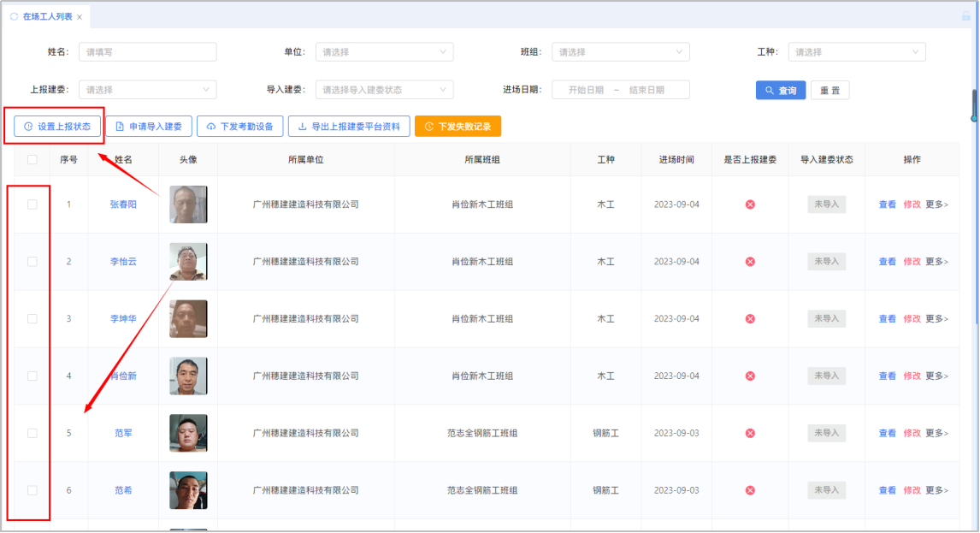Image resolution: width=980 pixels, height=533 pixels.
Task: Tick the select-all checkbox in table header
Action: [32, 159]
